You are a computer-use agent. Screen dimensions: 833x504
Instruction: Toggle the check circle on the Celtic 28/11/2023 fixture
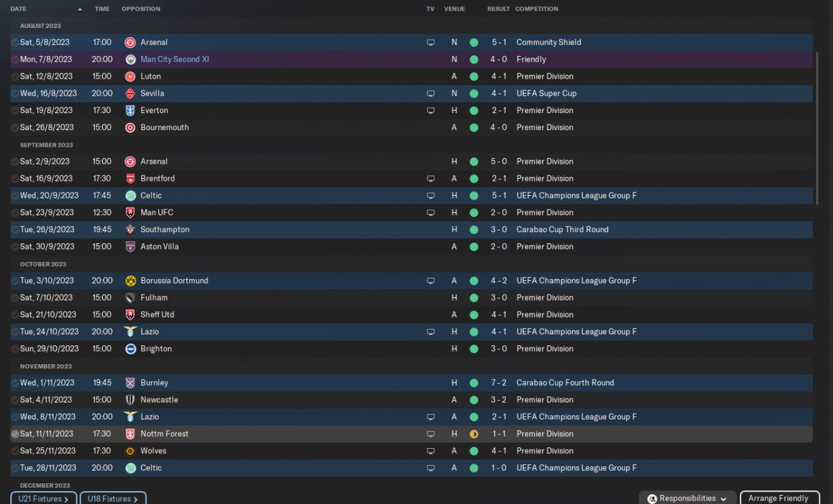click(x=15, y=468)
